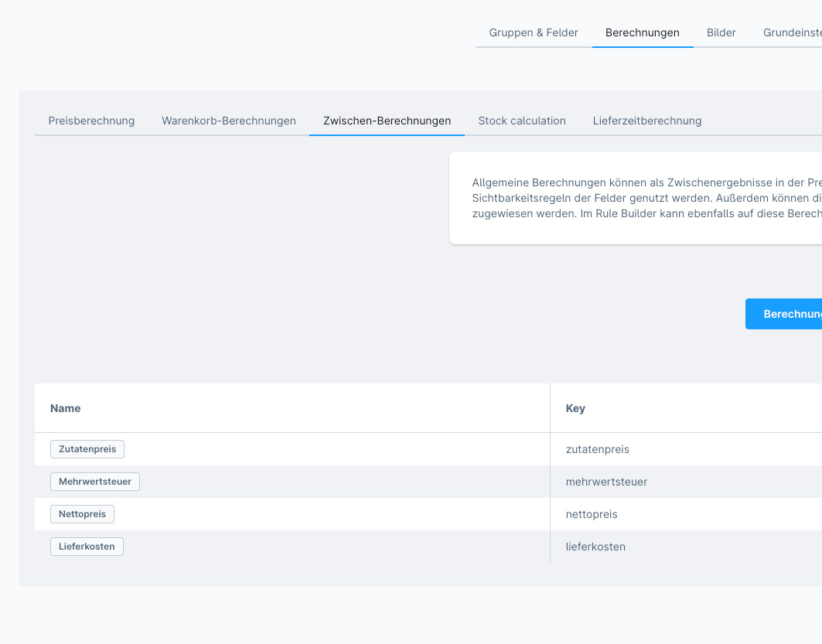Click the mehrwertsteuer key cell
The width and height of the screenshot is (822, 644).
[x=606, y=482]
